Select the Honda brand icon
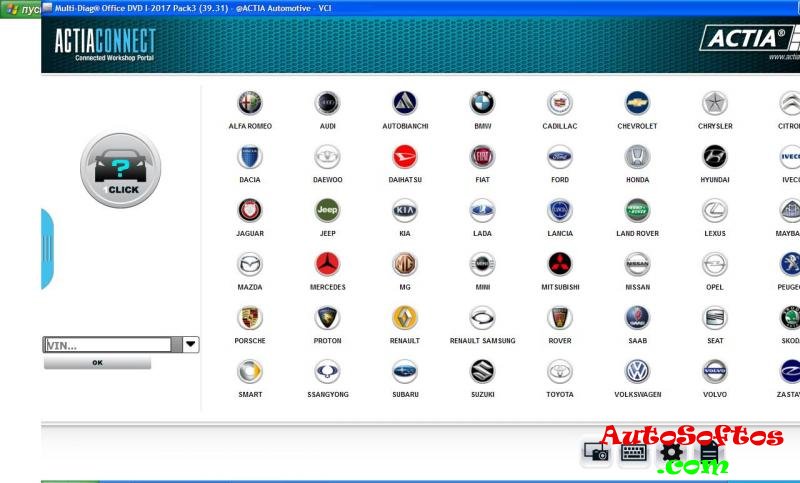This screenshot has width=800, height=483. click(637, 157)
